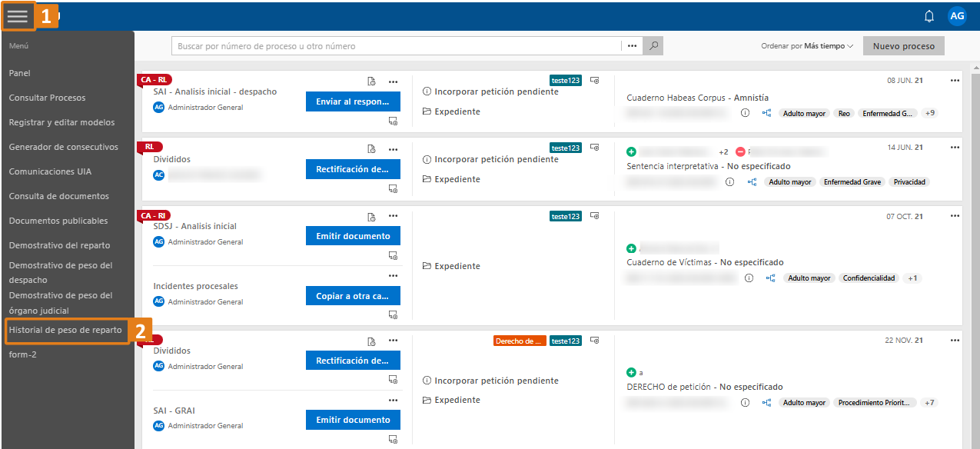Open the Ordenar por Más tiempo dropdown

pos(807,46)
